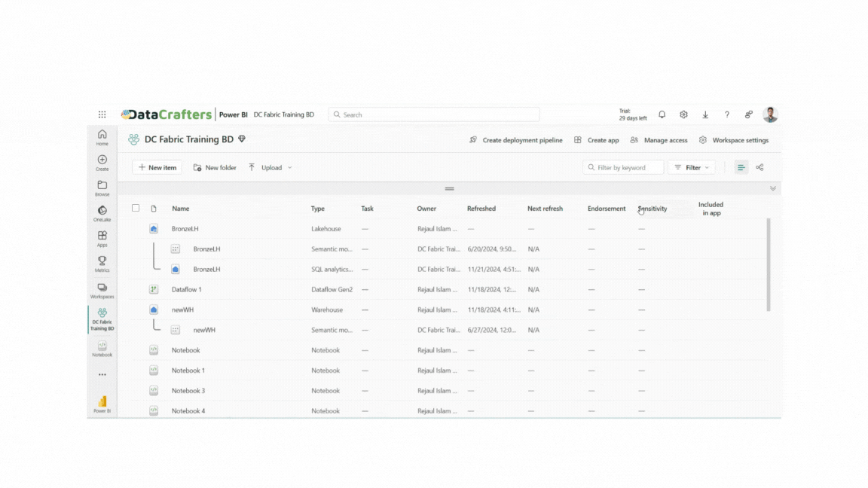Screen dimensions: 868x488
Task: Show more sidebar options ellipsis
Action: (x=102, y=374)
